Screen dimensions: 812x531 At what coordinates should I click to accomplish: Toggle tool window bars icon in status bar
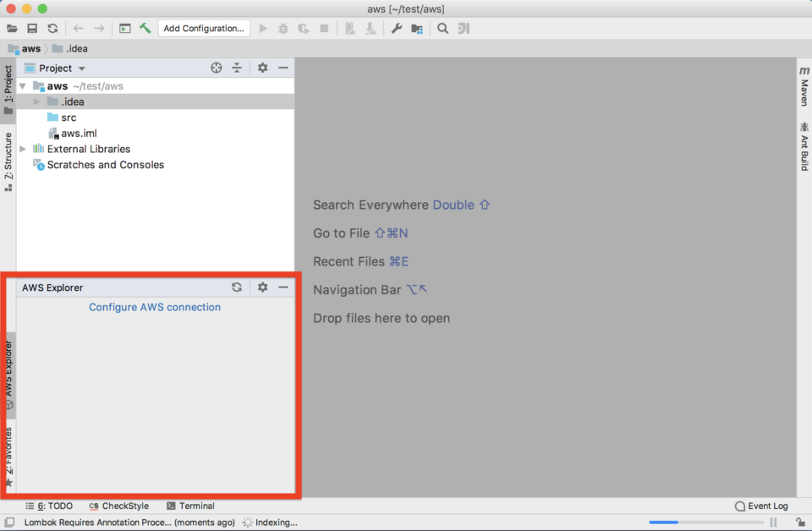pos(9,523)
